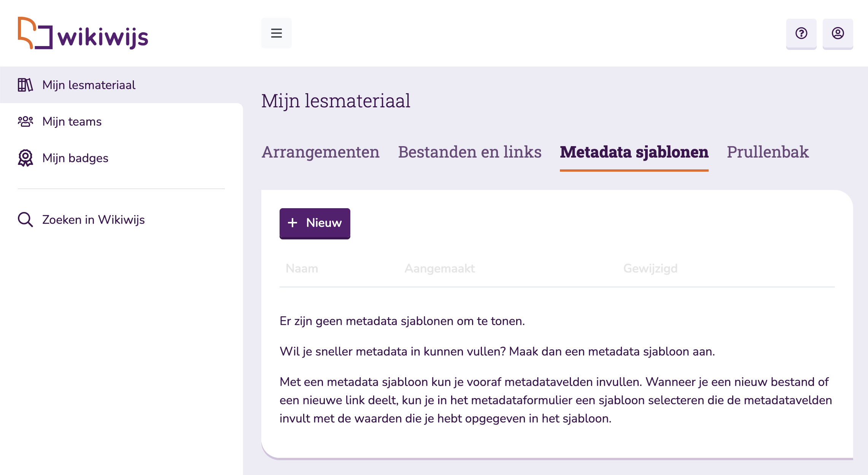Sort by the Naam column header
Image resolution: width=868 pixels, height=475 pixels.
point(302,268)
